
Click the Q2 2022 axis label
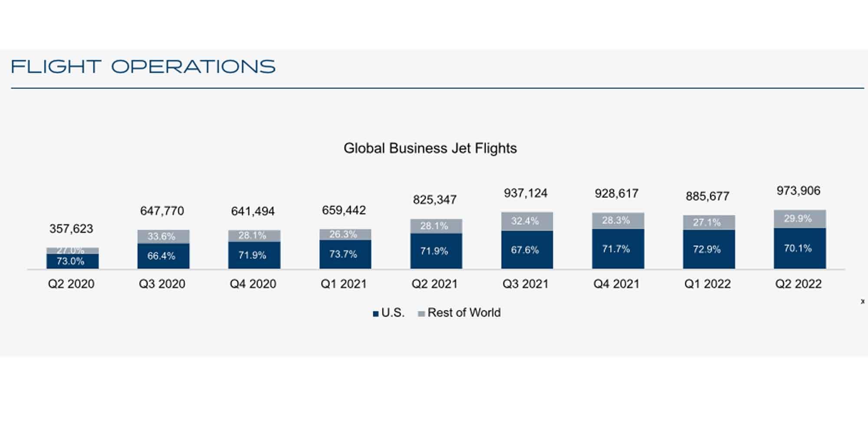click(x=799, y=284)
